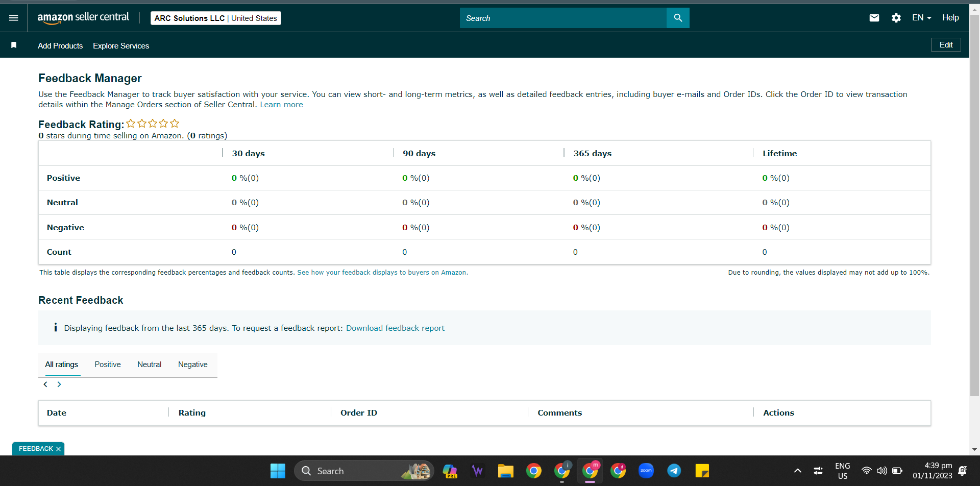
Task: Open the hamburger navigation menu
Action: point(14,18)
